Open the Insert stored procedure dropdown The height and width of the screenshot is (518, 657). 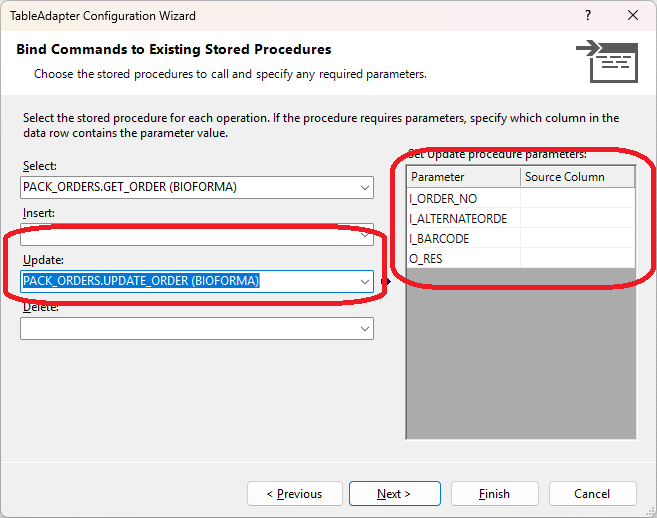[365, 234]
